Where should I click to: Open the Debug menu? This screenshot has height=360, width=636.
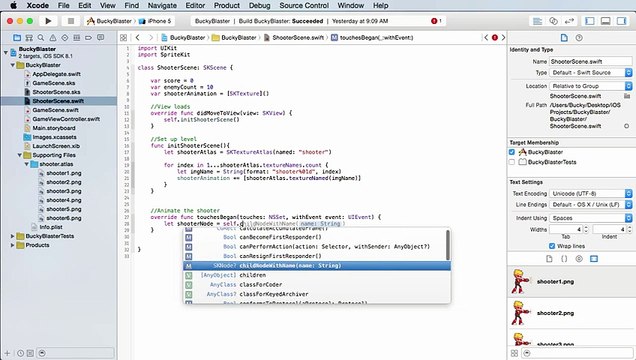pyautogui.click(x=260, y=6)
